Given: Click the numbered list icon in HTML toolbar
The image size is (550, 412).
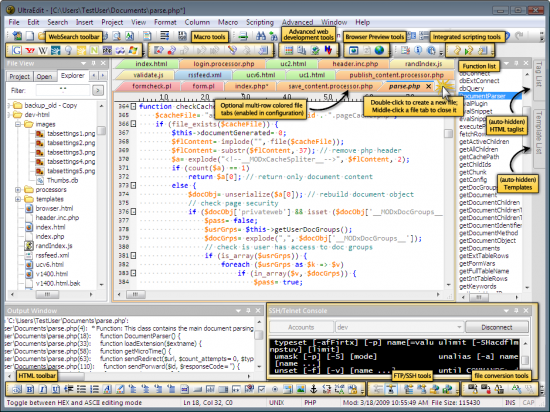Looking at the screenshot, I should 94,389.
